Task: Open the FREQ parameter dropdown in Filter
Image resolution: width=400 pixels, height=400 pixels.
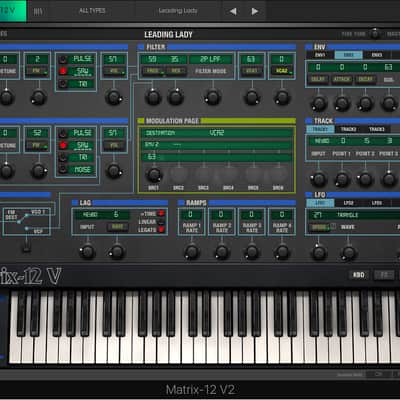Action: point(153,71)
